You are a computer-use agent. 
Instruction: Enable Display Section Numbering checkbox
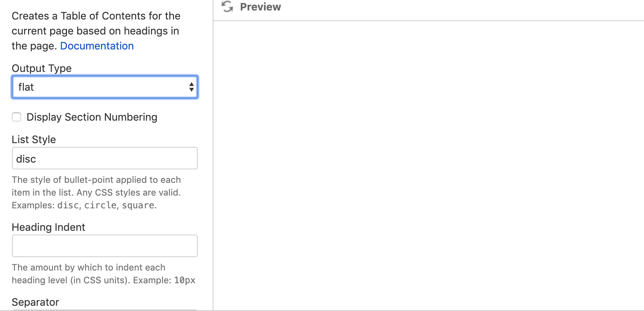16,117
